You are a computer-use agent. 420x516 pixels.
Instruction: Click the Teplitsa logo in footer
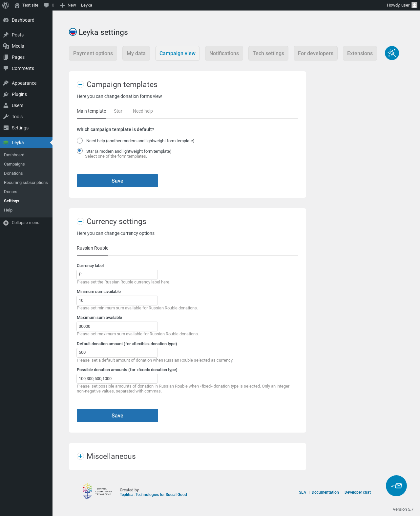tap(97, 491)
